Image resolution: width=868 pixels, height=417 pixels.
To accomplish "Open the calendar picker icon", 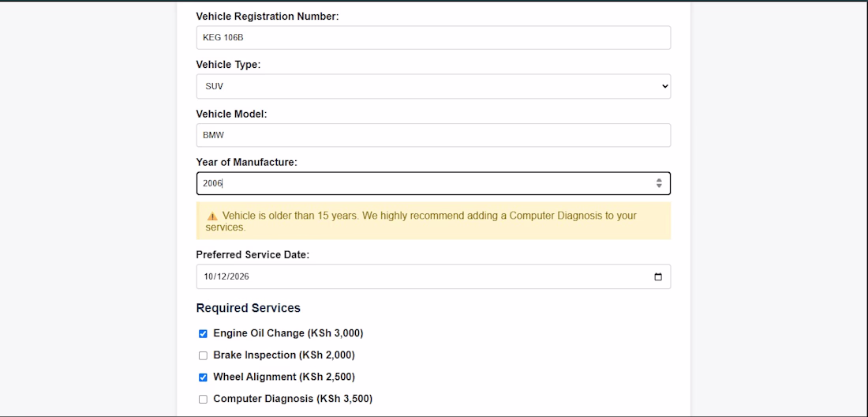I will pos(658,277).
